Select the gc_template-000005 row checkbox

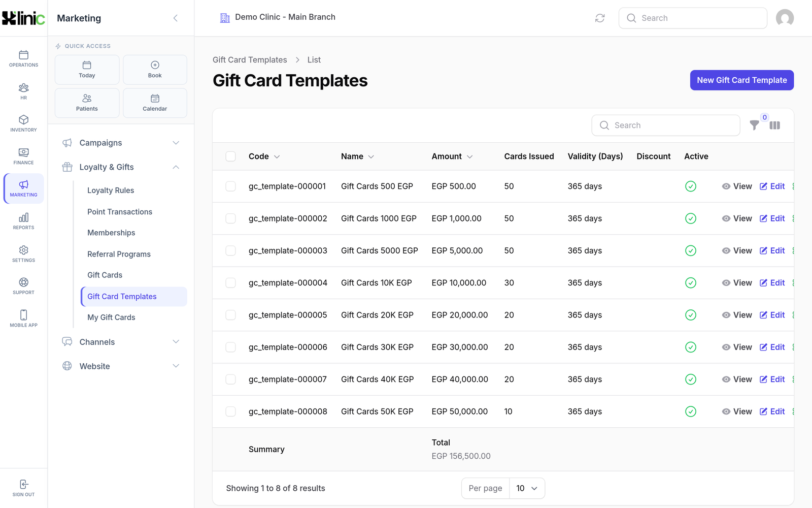pos(230,315)
